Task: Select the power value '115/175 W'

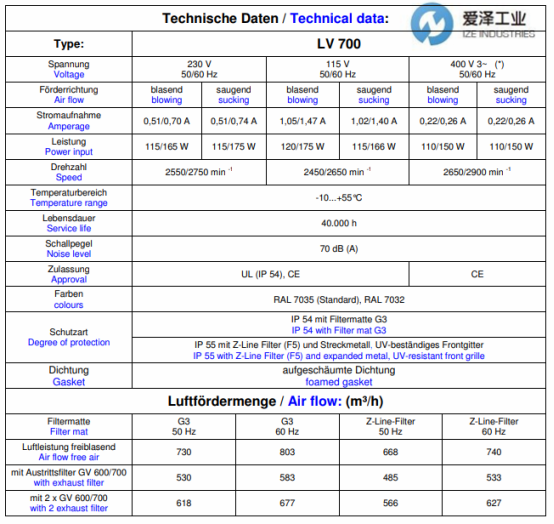Action: (x=234, y=147)
